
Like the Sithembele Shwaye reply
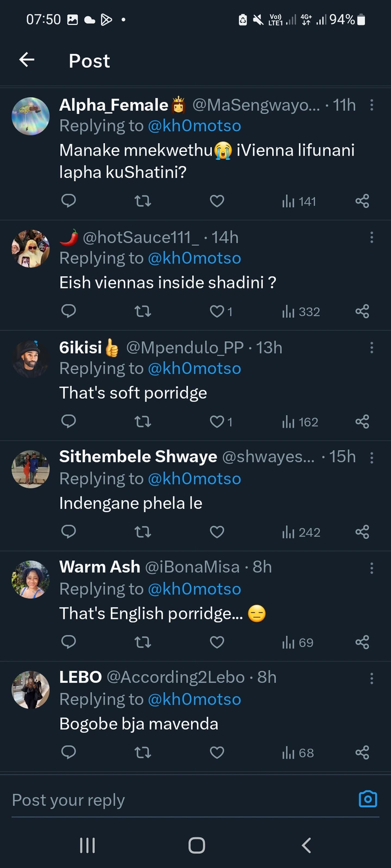[217, 532]
